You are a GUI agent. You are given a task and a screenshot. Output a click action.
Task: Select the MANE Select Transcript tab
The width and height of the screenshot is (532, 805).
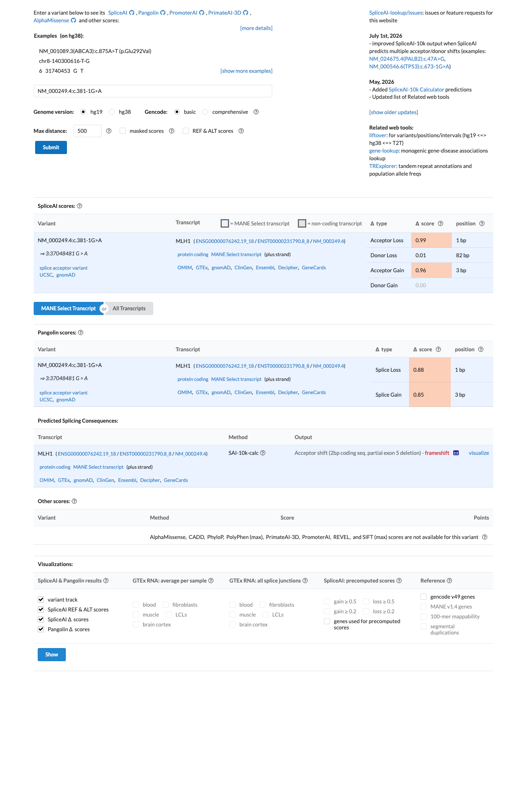68,308
